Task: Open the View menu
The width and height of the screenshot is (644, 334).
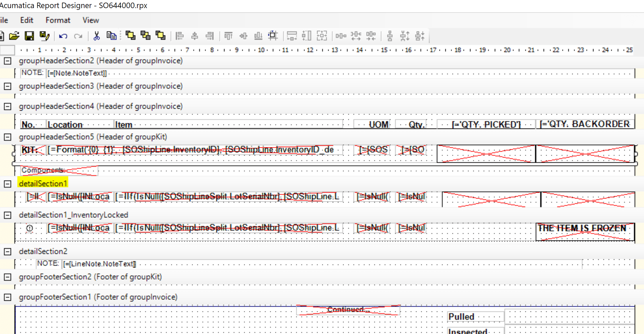Action: point(90,20)
